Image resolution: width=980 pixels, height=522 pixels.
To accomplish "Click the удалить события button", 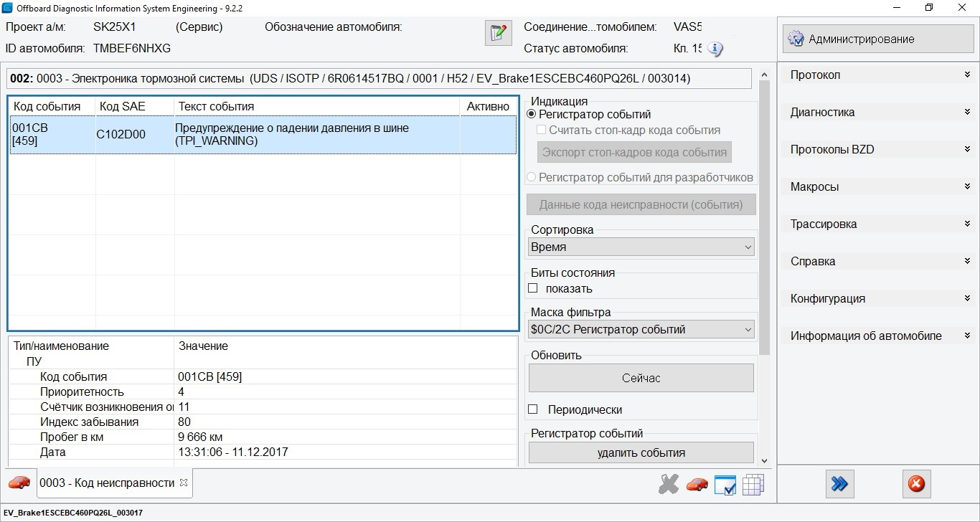I will pyautogui.click(x=641, y=452).
